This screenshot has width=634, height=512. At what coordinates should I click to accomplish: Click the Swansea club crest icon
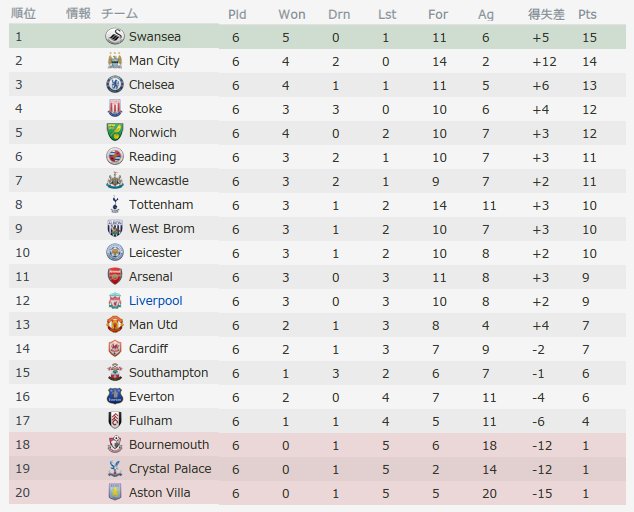114,37
